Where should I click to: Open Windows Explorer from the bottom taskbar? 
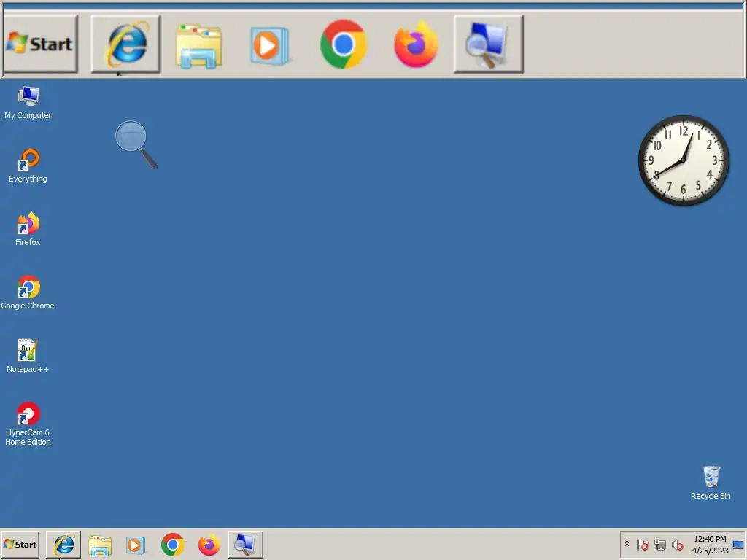click(99, 545)
